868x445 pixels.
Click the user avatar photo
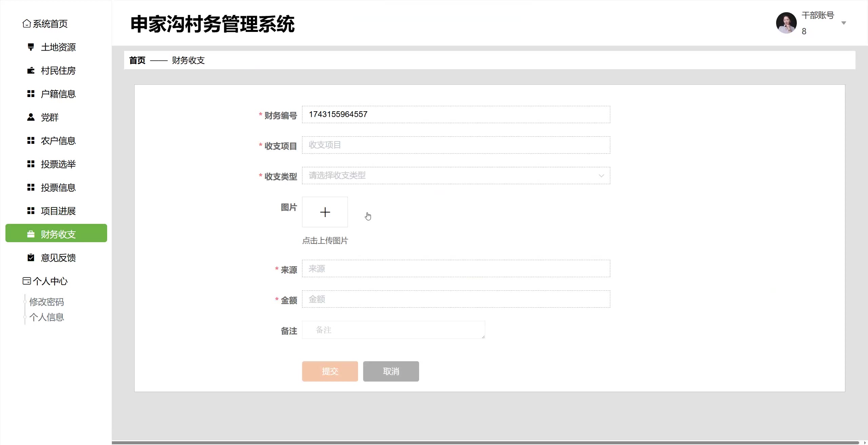(786, 23)
